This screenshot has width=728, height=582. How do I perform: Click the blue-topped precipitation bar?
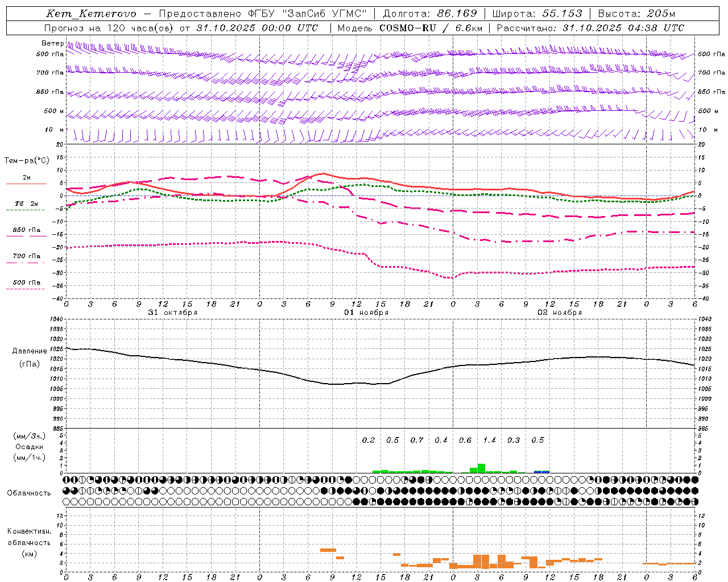pyautogui.click(x=542, y=472)
